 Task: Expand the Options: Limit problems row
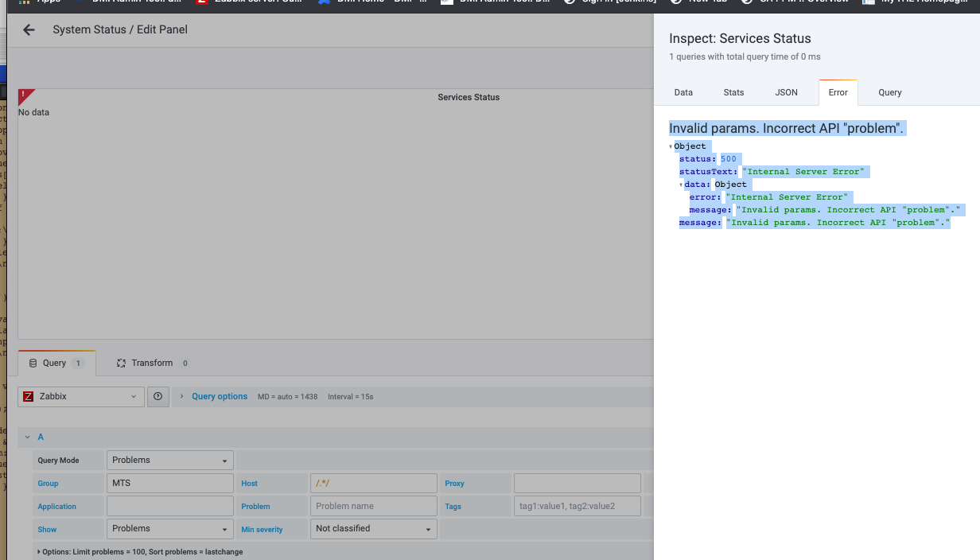142,551
